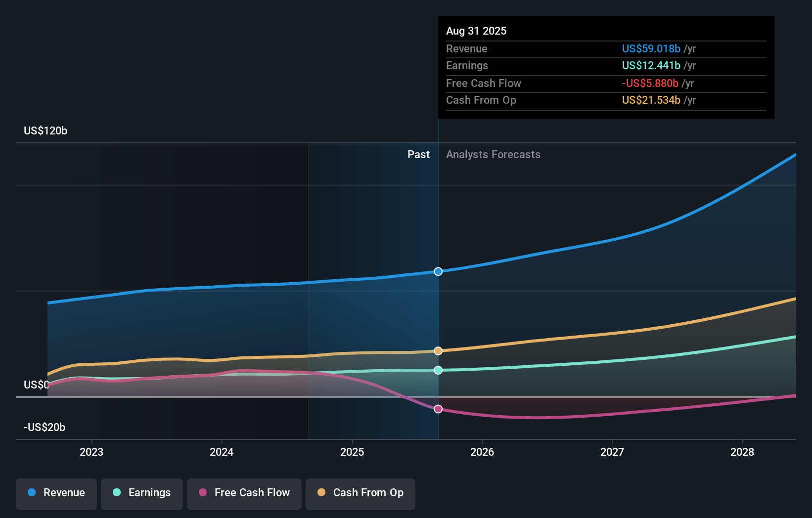Click the -US$20b y-axis label
The height and width of the screenshot is (518, 812).
pos(45,428)
